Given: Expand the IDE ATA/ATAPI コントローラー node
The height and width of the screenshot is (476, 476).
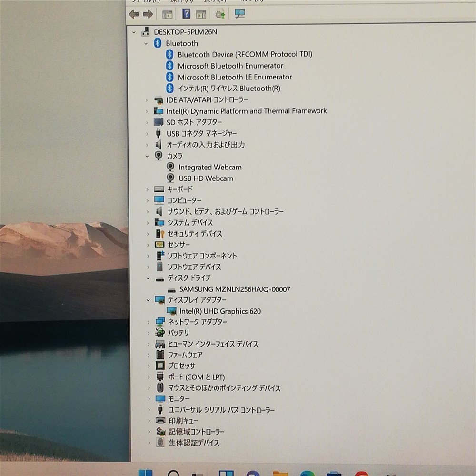Looking at the screenshot, I should click(x=147, y=100).
